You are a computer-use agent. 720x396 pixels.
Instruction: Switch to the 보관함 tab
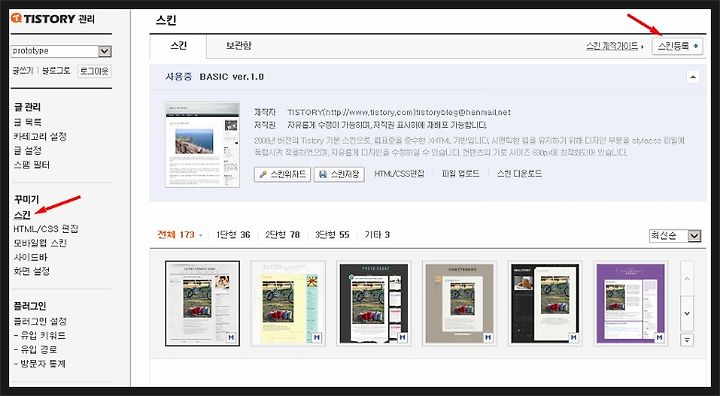pos(238,46)
